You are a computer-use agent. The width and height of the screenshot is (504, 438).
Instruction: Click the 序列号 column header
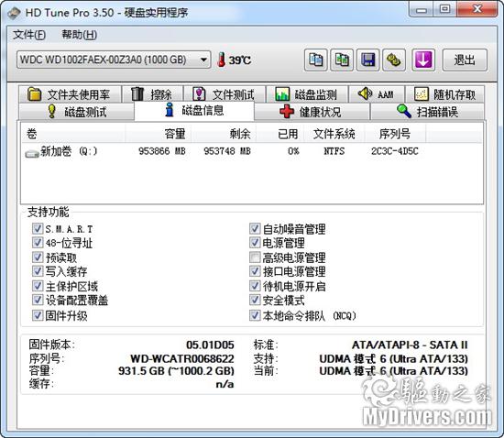tap(395, 134)
